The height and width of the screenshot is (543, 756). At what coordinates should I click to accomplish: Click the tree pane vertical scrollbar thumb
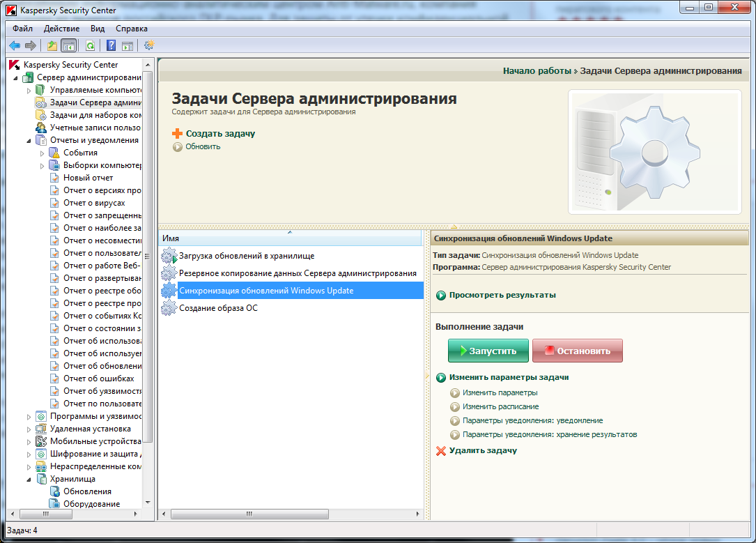(x=148, y=257)
